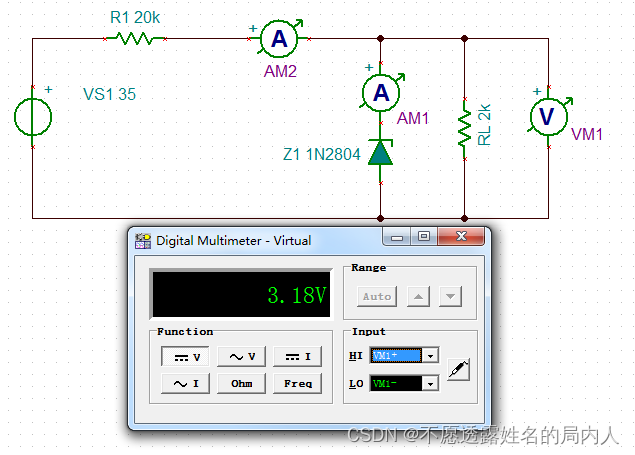Click the HI field showing VM1+
The height and width of the screenshot is (455, 635).
(x=396, y=356)
